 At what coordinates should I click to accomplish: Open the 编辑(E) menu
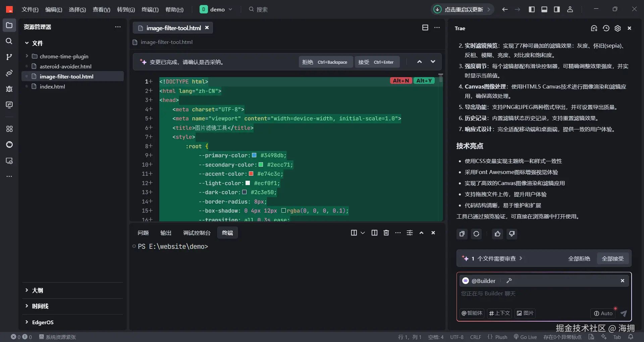point(54,9)
